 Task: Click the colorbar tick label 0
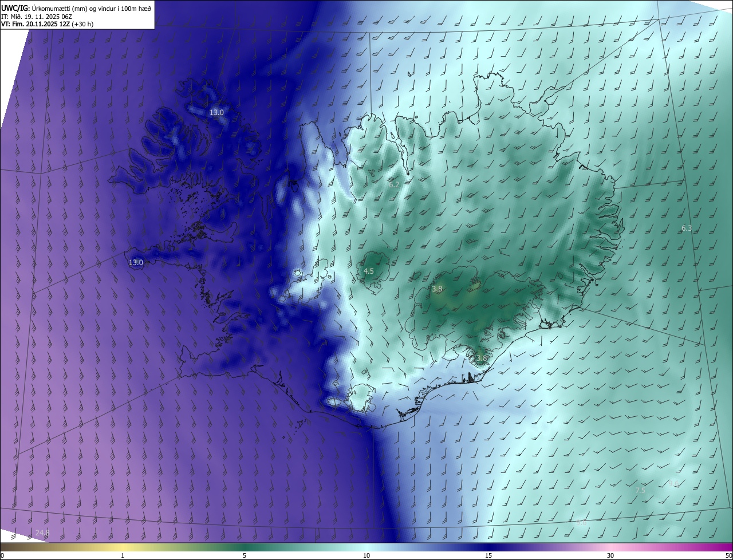[x=2, y=555]
